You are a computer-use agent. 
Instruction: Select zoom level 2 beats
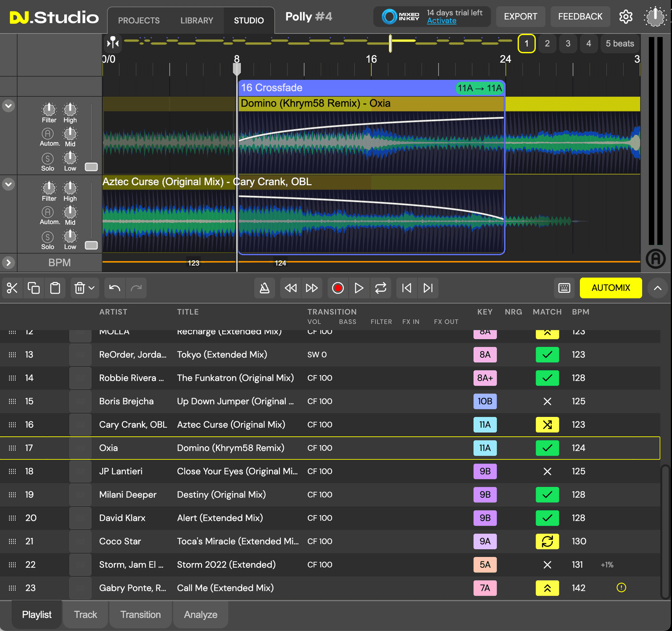tap(547, 44)
